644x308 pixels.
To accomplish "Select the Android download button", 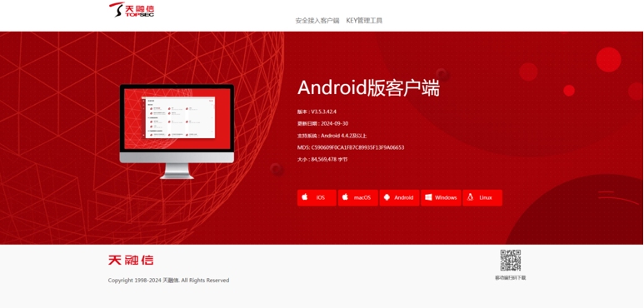I will (399, 197).
